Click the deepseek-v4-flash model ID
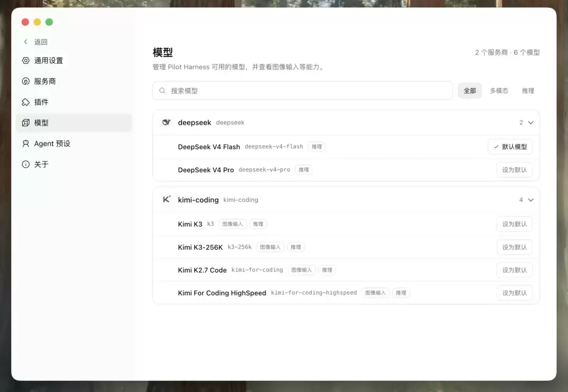 [274, 146]
